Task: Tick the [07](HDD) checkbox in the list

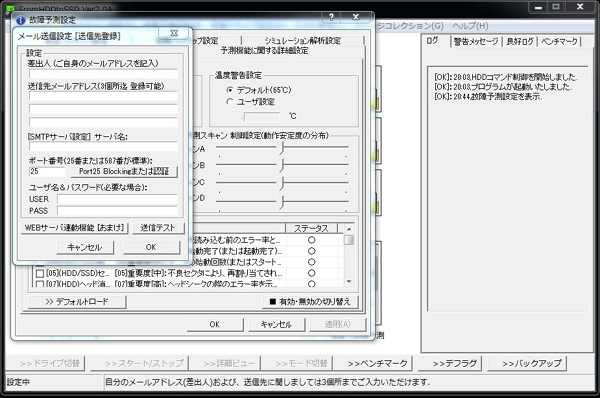Action: tap(40, 284)
